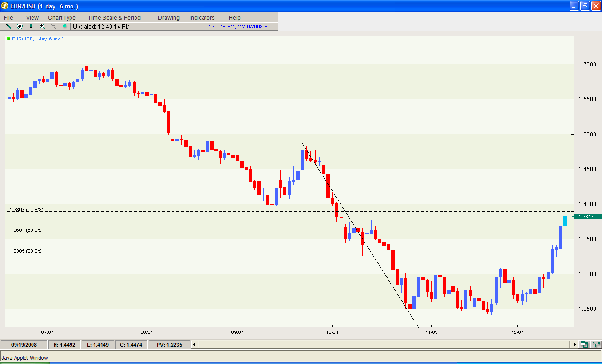Viewport: 602px width, 364px height.
Task: Click the 12/01 date axis label
Action: (517, 332)
